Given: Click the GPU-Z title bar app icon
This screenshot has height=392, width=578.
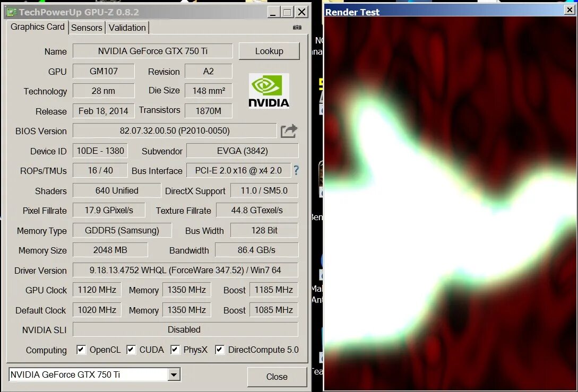Looking at the screenshot, I should click(12, 12).
